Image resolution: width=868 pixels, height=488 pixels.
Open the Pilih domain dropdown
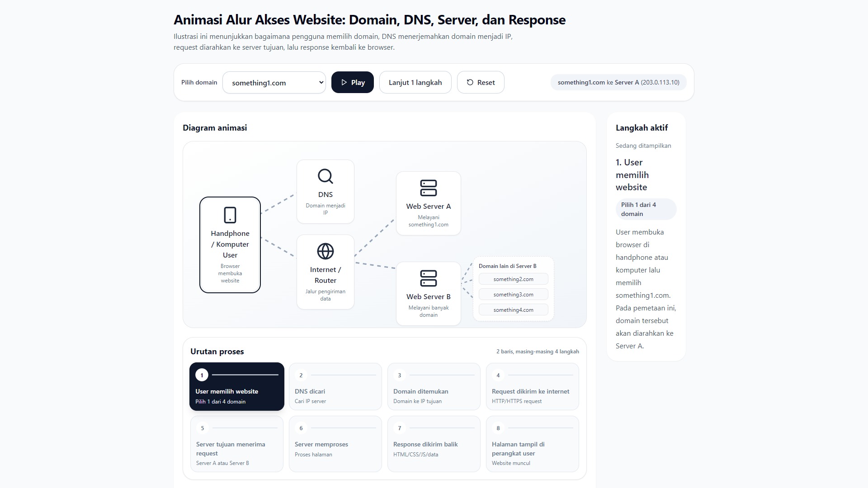point(274,83)
